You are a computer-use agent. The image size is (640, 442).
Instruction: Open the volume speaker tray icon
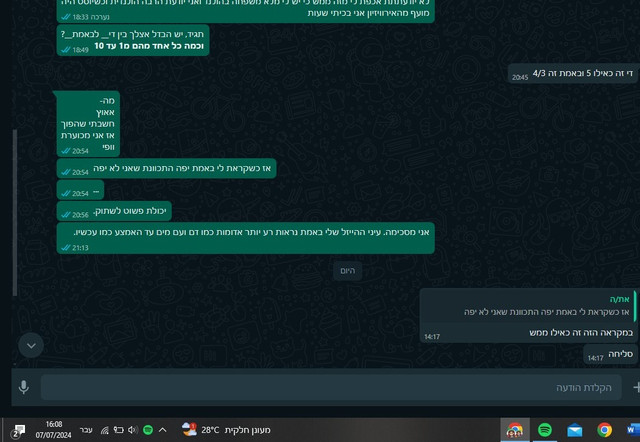pos(132,430)
